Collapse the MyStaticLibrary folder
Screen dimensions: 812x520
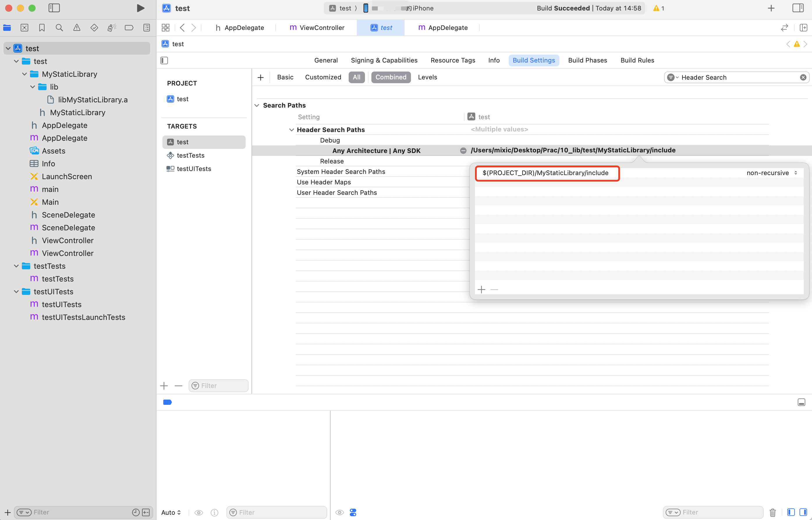tap(24, 74)
